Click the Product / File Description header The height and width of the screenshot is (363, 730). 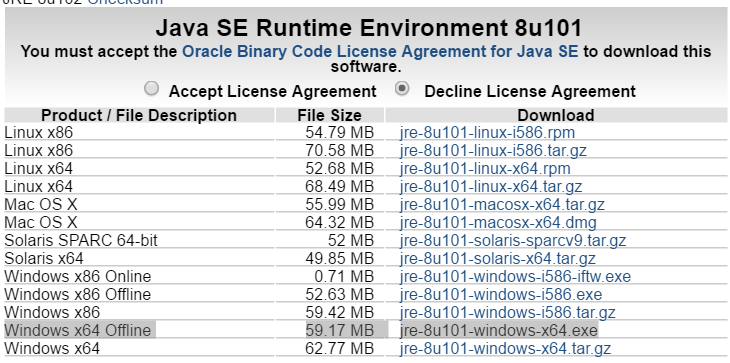139,115
